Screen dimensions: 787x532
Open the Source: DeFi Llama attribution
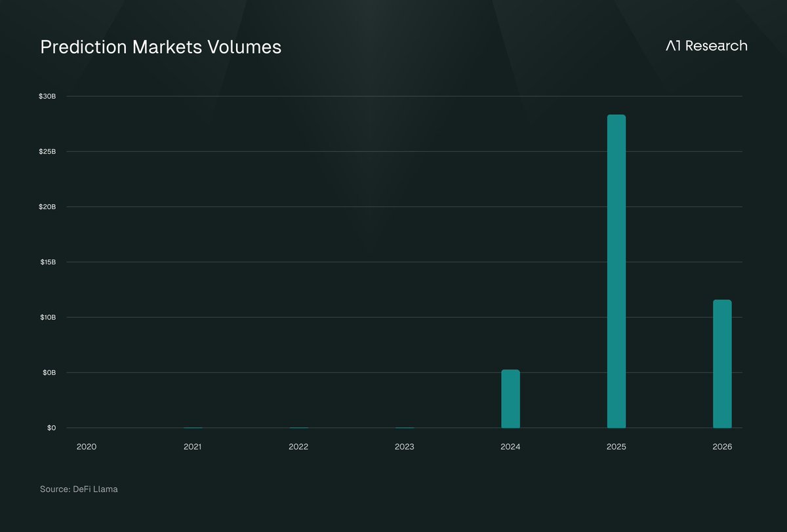[79, 489]
